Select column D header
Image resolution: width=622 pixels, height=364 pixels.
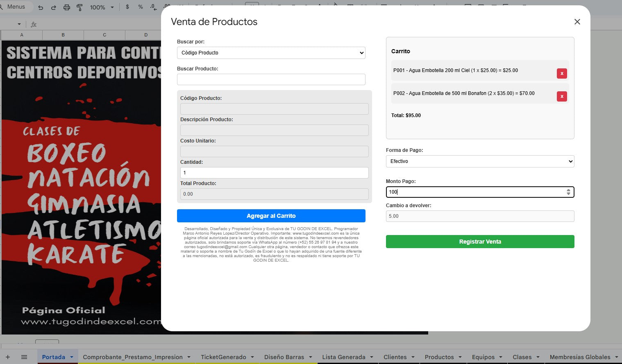tap(143, 35)
